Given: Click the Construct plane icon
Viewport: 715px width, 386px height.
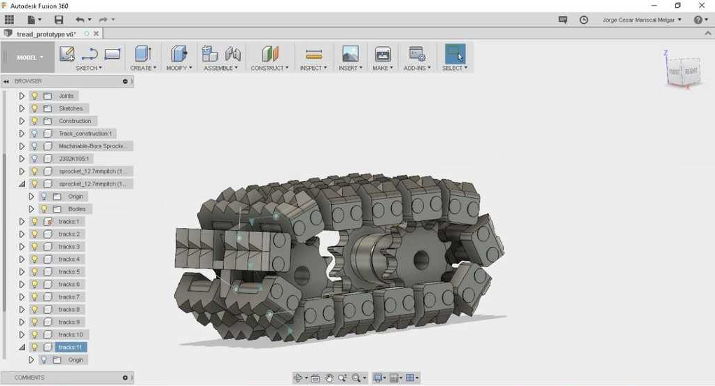Looking at the screenshot, I should (270, 54).
